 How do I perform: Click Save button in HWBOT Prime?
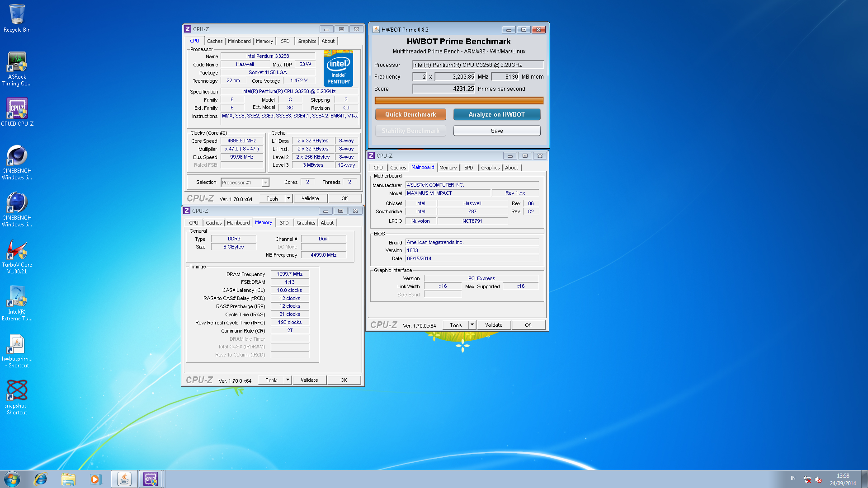click(x=497, y=131)
